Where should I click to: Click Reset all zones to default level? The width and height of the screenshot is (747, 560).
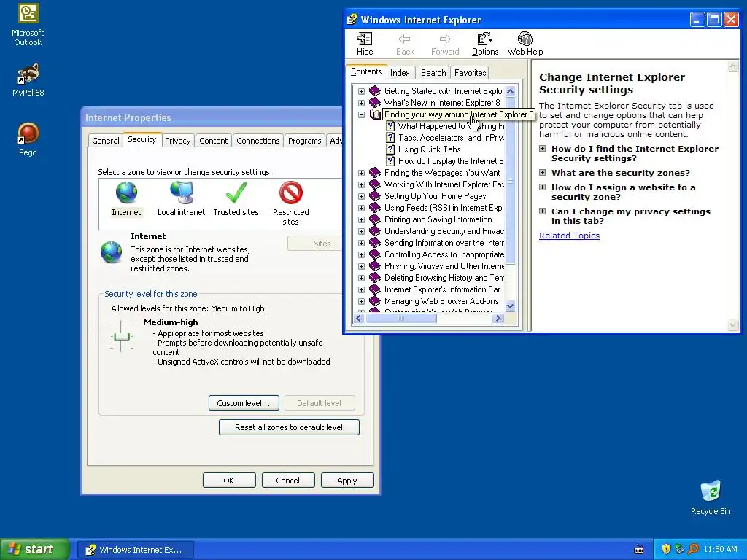[289, 427]
